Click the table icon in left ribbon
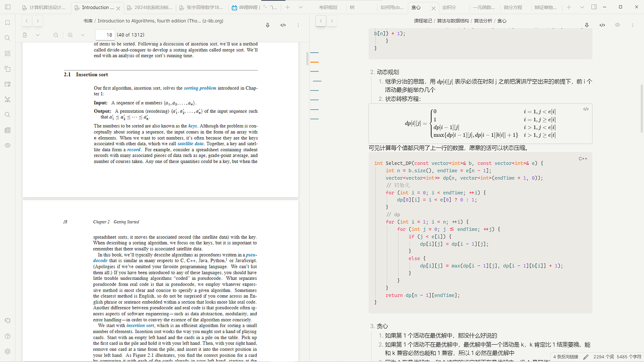This screenshot has width=644, height=362. pyautogui.click(x=7, y=130)
